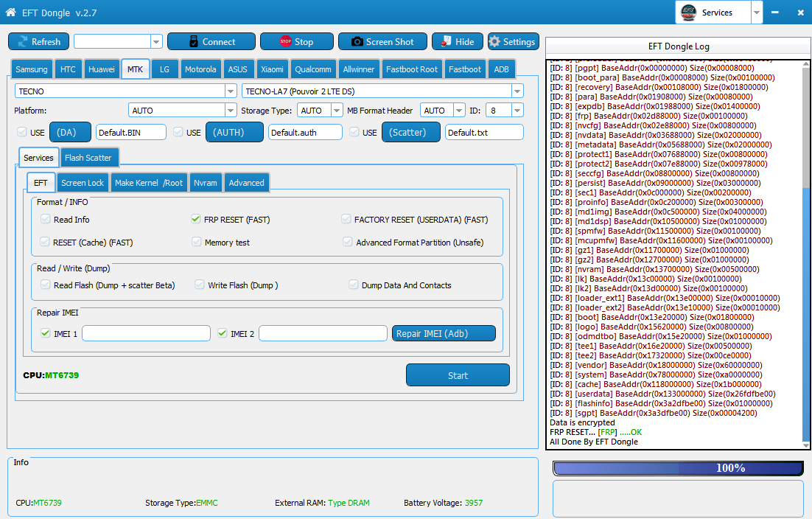Expand the Storage Type dropdown
This screenshot has height=519, width=812.
[x=337, y=111]
